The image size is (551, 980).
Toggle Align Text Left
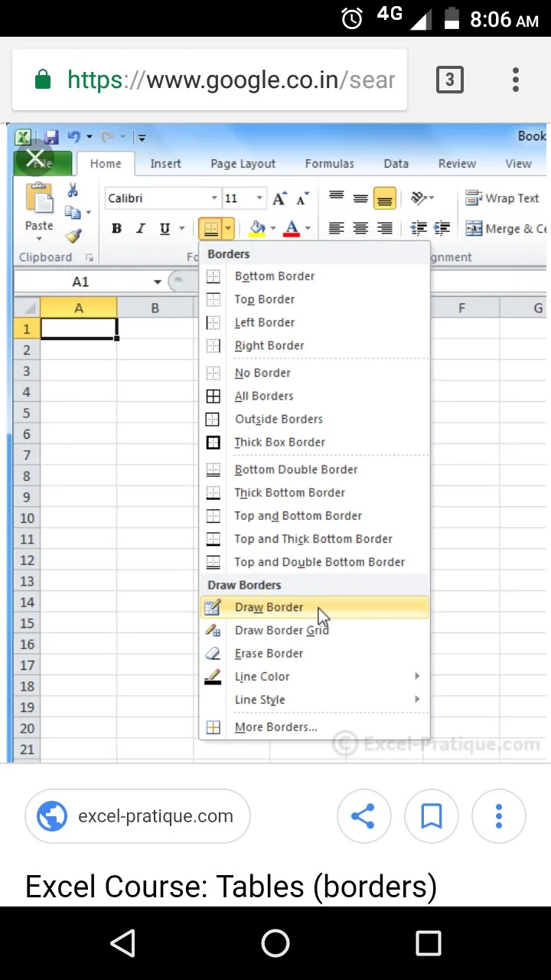point(336,228)
